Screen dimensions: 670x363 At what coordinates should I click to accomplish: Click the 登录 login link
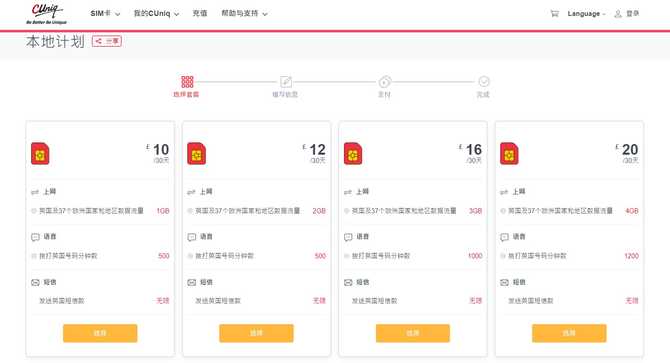(632, 14)
